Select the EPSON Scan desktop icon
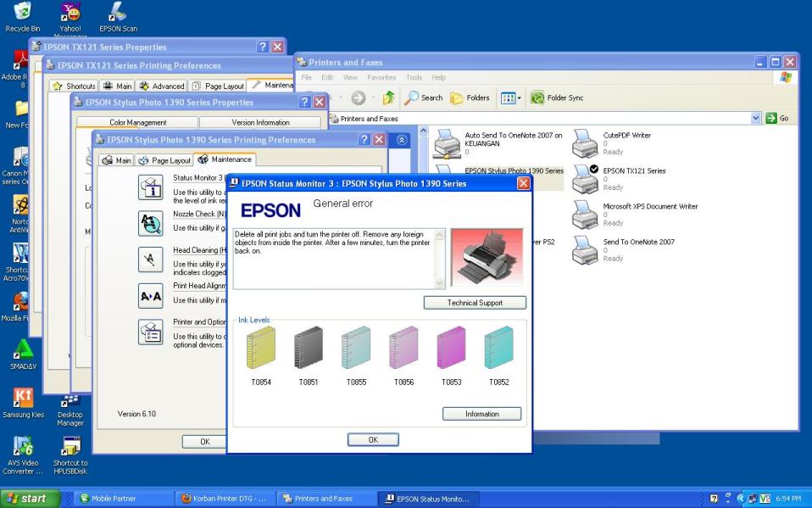812x508 pixels. click(118, 17)
